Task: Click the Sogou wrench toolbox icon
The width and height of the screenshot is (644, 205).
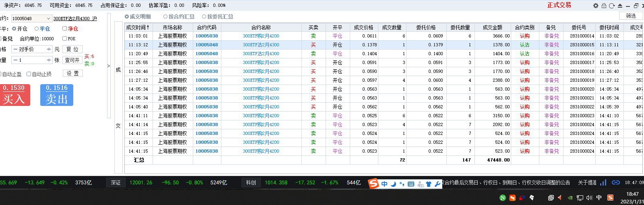Action: pos(438,184)
